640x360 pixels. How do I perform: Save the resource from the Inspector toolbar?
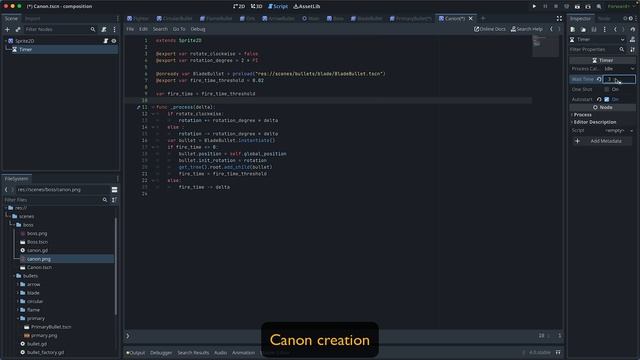point(594,29)
